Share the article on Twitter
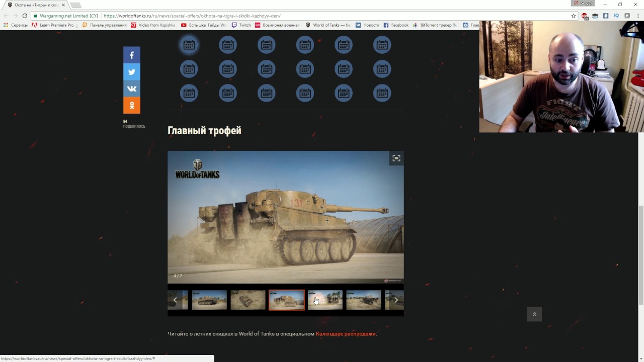 [x=132, y=72]
